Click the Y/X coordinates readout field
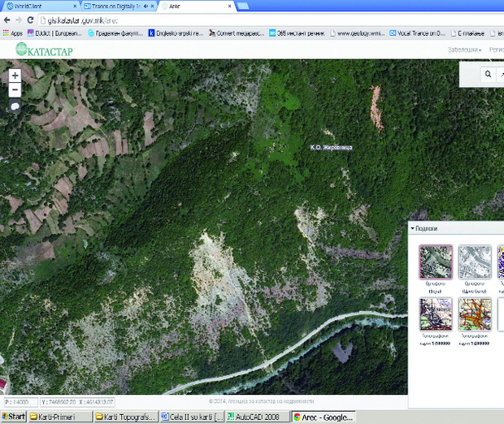Screen dimensions: 504x424 click(x=77, y=402)
